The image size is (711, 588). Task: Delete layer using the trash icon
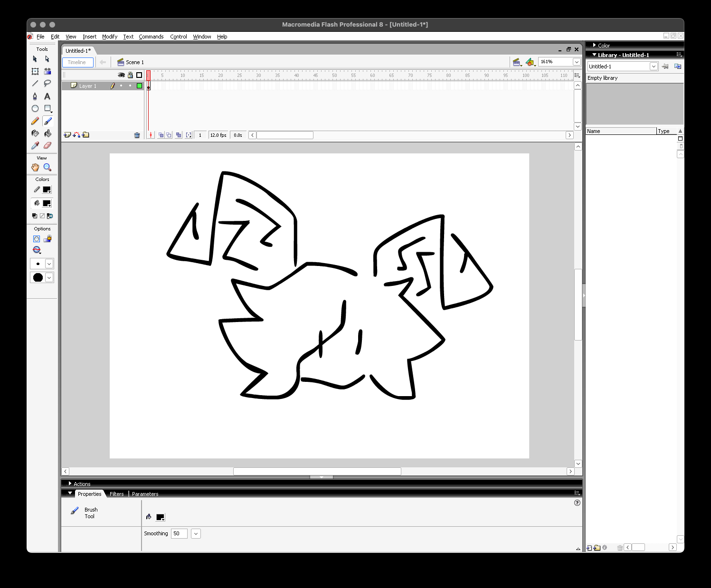tap(137, 135)
